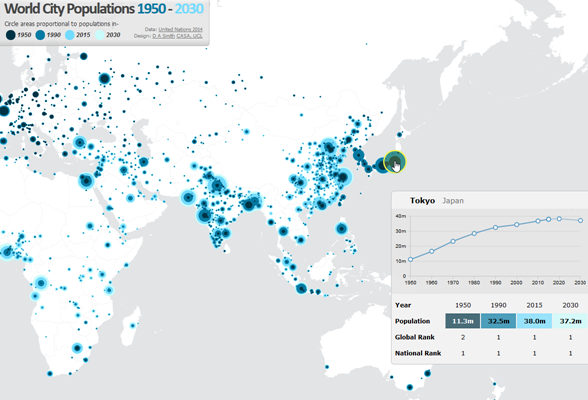This screenshot has width=588, height=400.
Task: Click the 1950 column header in table
Action: [463, 305]
